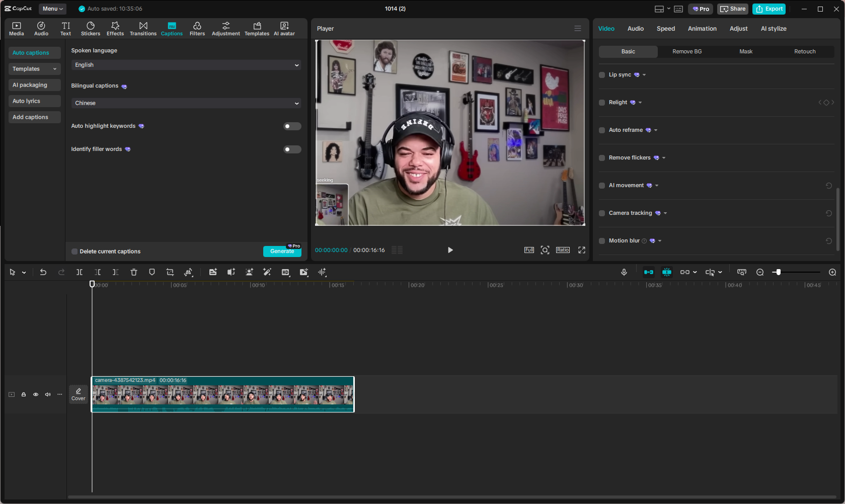
Task: Open the Effects panel
Action: pos(115,28)
